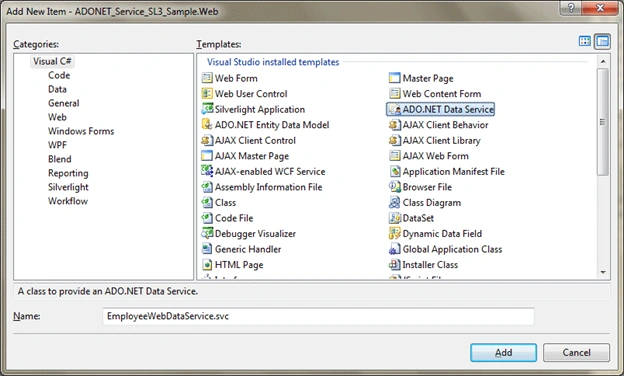Choose the Windows Forms category

[81, 131]
